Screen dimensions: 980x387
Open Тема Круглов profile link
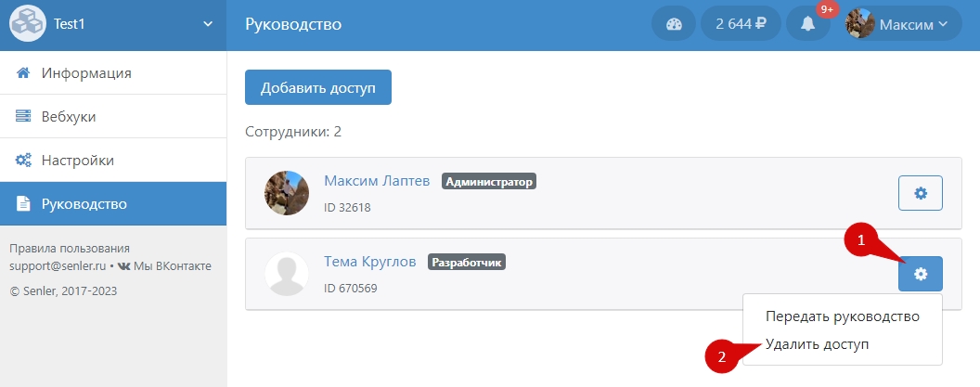(x=369, y=262)
